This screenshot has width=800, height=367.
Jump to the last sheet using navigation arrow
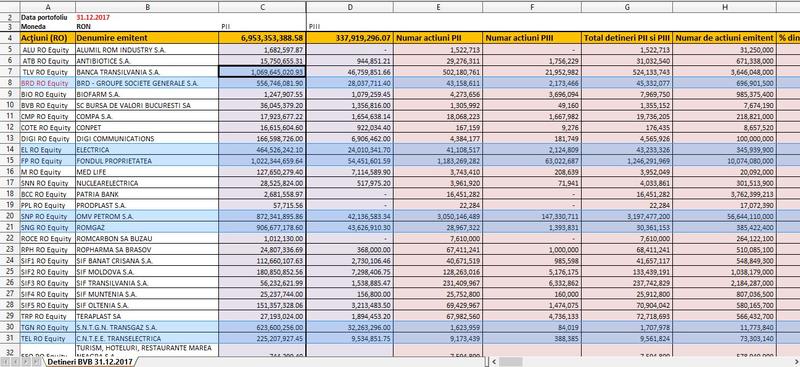point(36,362)
